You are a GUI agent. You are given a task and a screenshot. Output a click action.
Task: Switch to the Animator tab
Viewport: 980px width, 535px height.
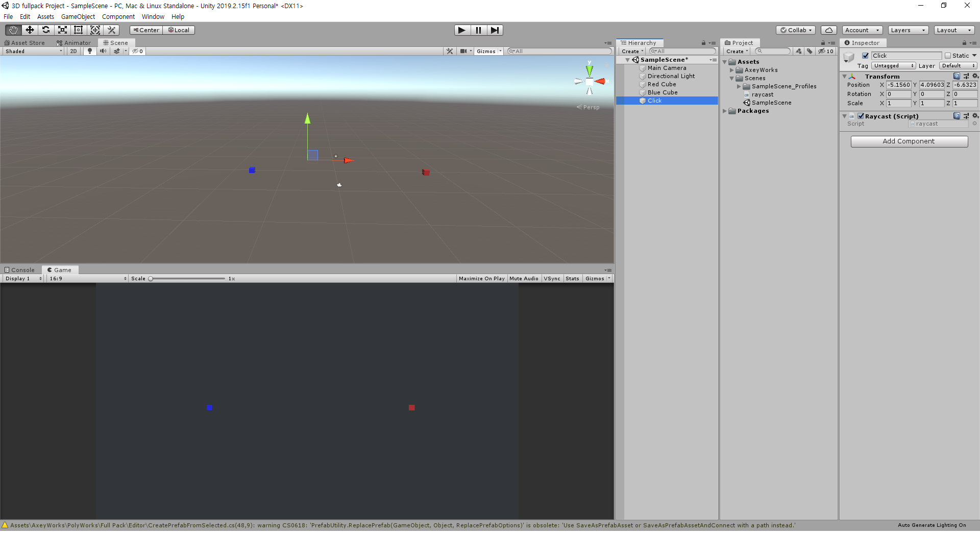tap(74, 43)
